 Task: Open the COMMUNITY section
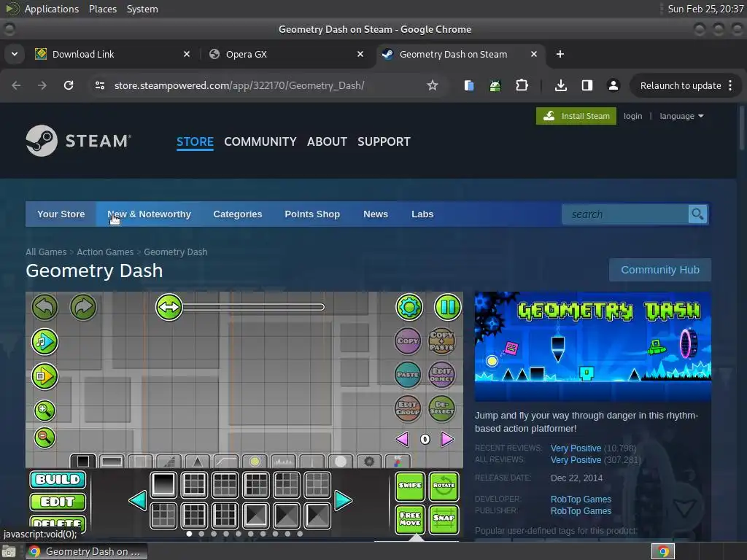pos(260,141)
